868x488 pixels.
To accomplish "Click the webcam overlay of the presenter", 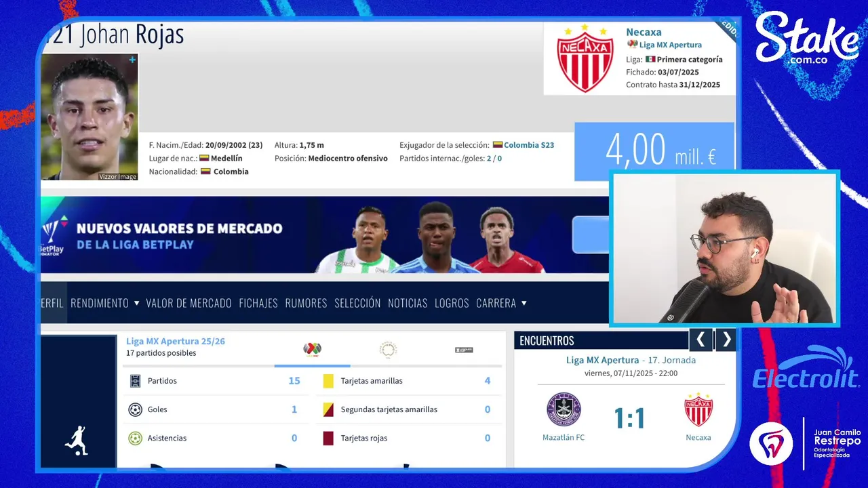I will tap(725, 248).
